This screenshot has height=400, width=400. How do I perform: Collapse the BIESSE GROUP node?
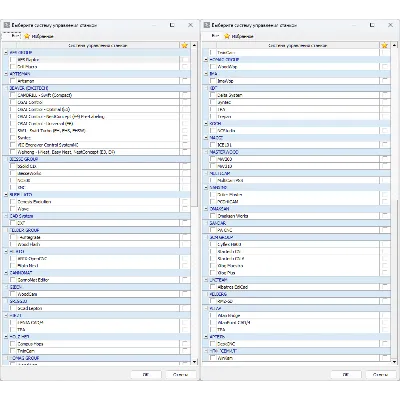coord(6,159)
